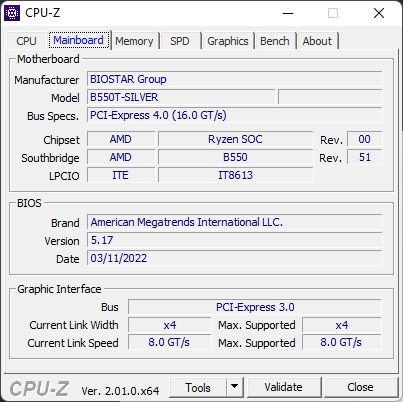The height and width of the screenshot is (402, 403).
Task: Click the Validate button
Action: pos(284,387)
